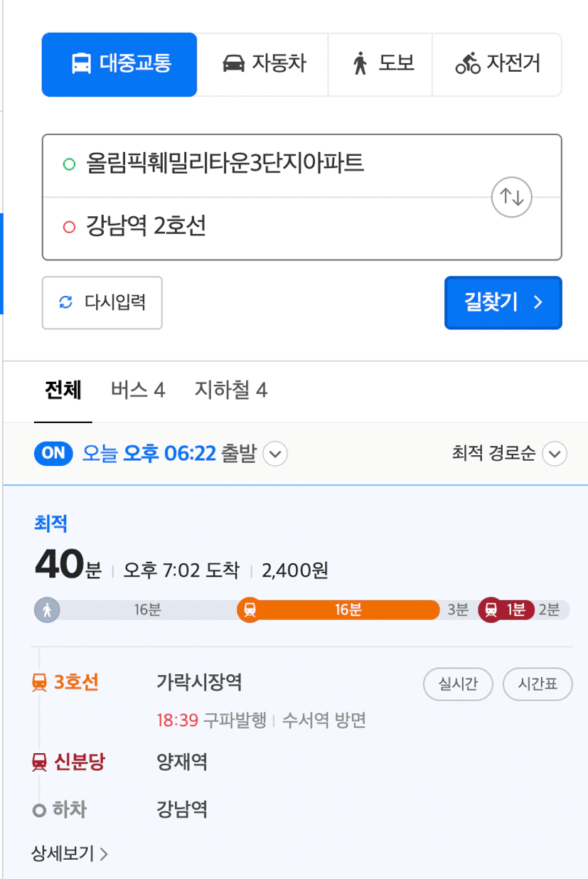Open the 시간표 timetable button

(x=538, y=685)
